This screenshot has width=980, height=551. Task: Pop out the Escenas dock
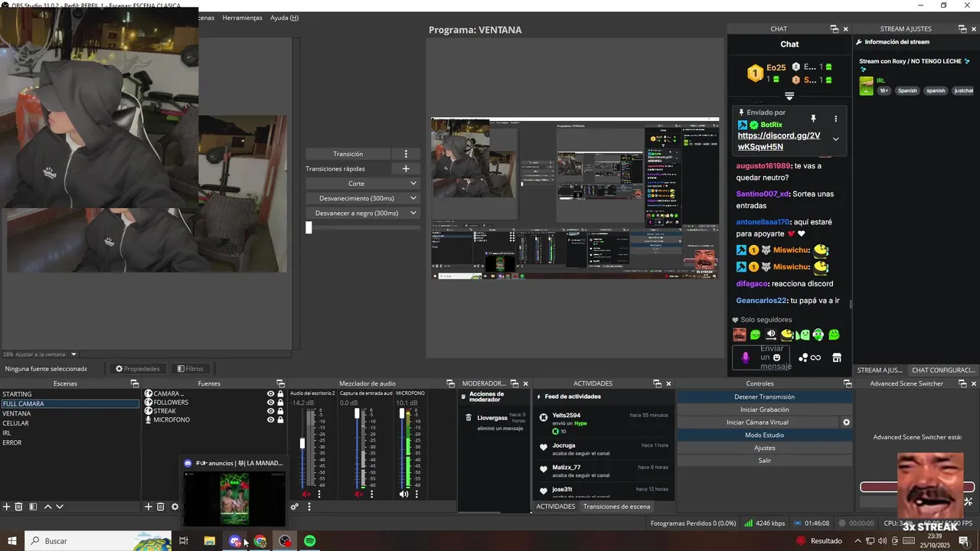click(134, 383)
